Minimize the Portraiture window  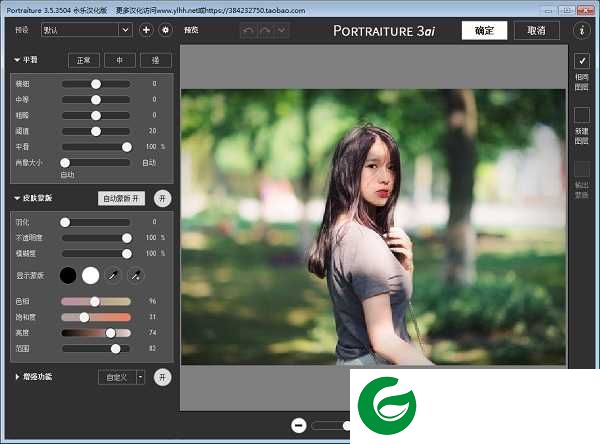549,11
